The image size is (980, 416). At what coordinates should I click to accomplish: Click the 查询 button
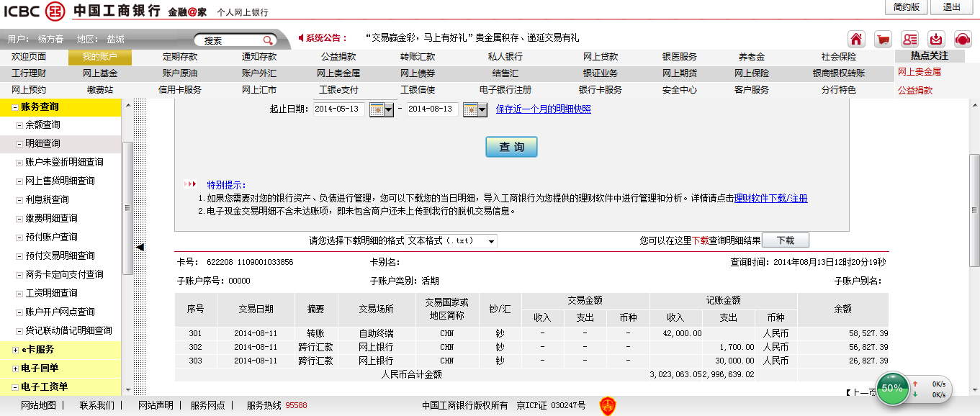[x=511, y=147]
